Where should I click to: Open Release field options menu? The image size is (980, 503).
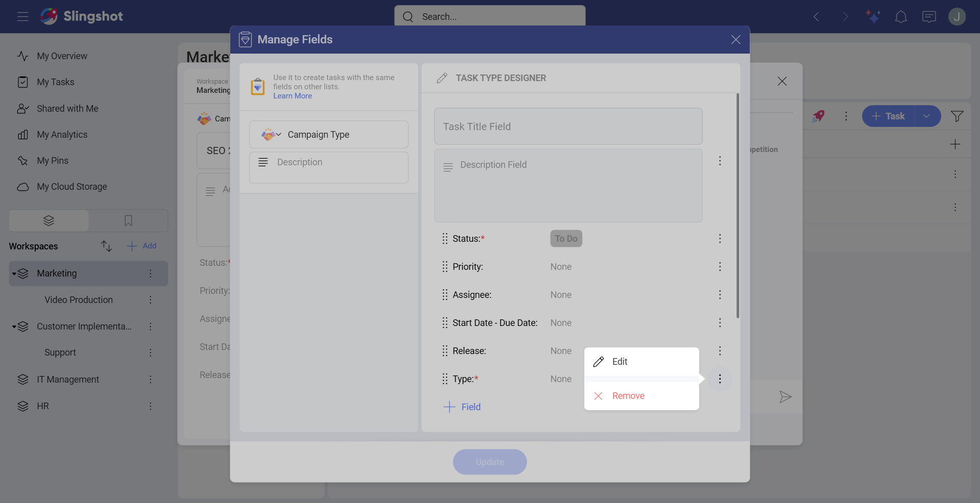[720, 351]
